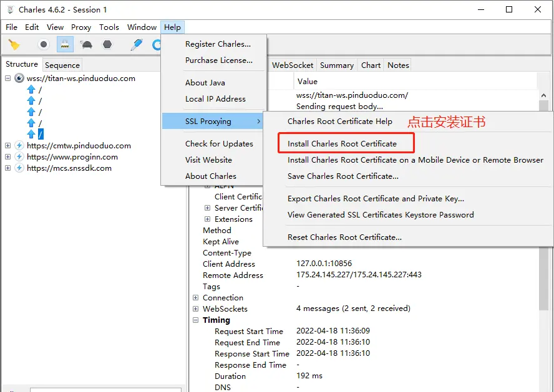
Task: Expand the https://mcs.snssdk.com node
Action: click(x=7, y=168)
